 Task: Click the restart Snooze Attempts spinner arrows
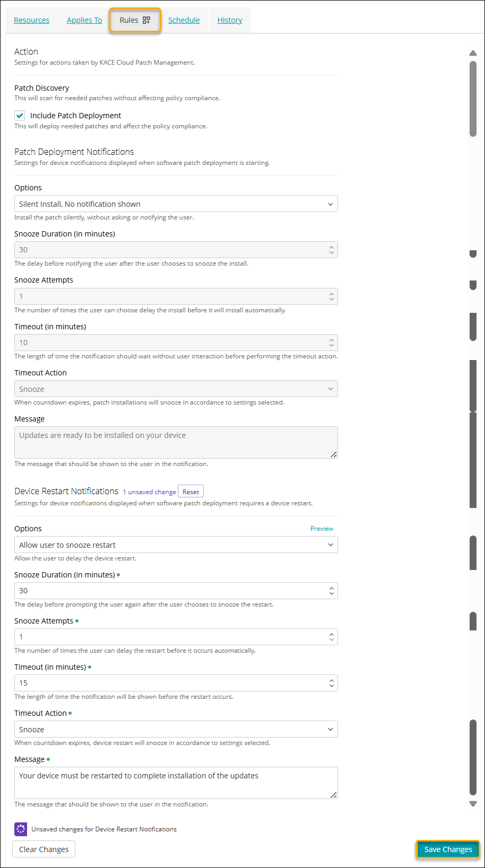331,637
